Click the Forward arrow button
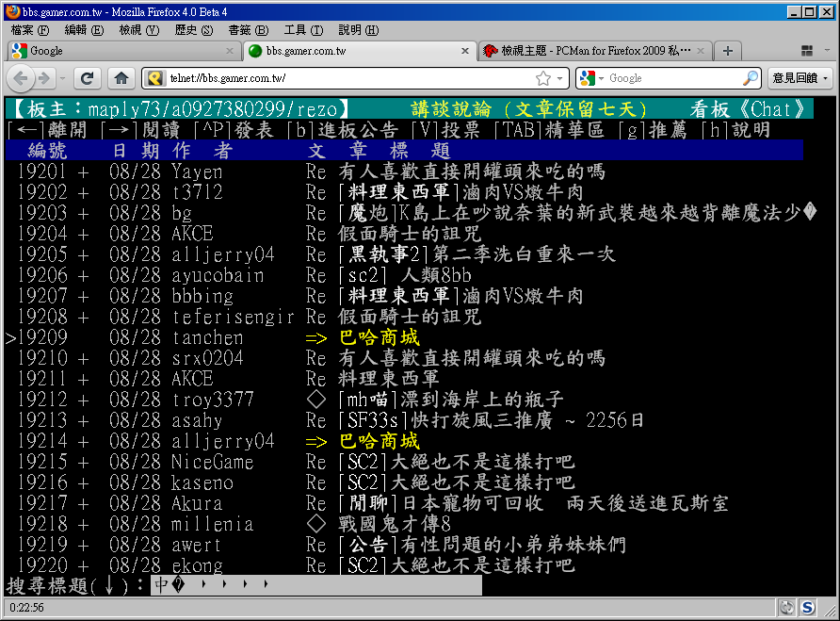The height and width of the screenshot is (621, 840). 44,78
